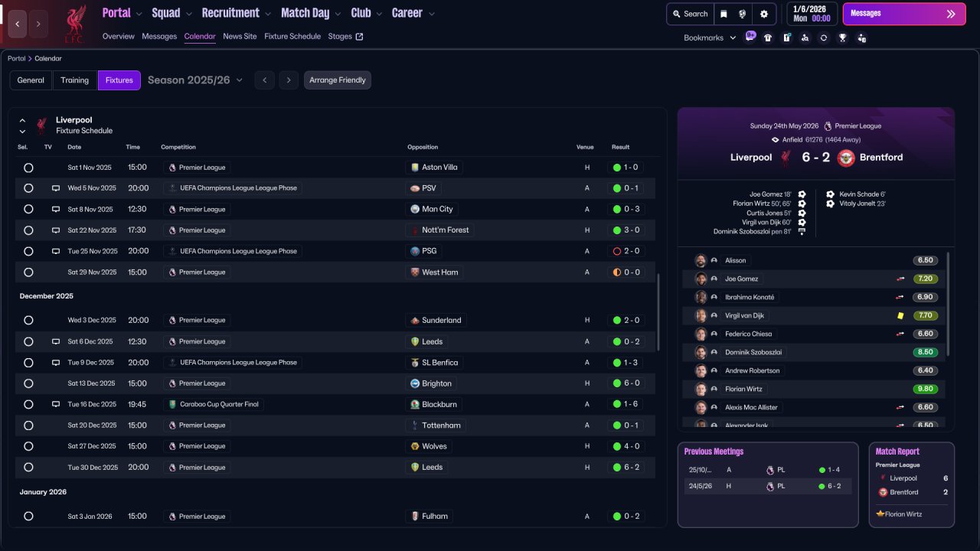Go to the next season using right chevron
Viewport: 980px width, 551px height.
[x=289, y=80]
